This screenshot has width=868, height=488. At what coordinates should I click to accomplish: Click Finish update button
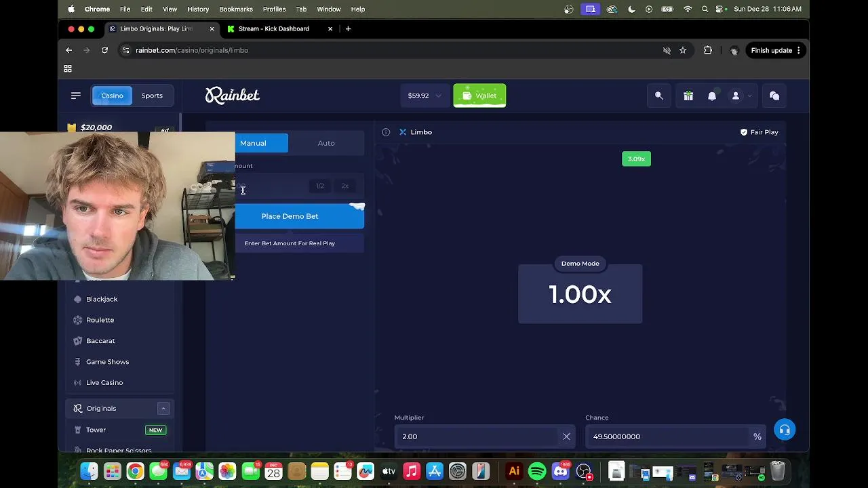pos(776,50)
